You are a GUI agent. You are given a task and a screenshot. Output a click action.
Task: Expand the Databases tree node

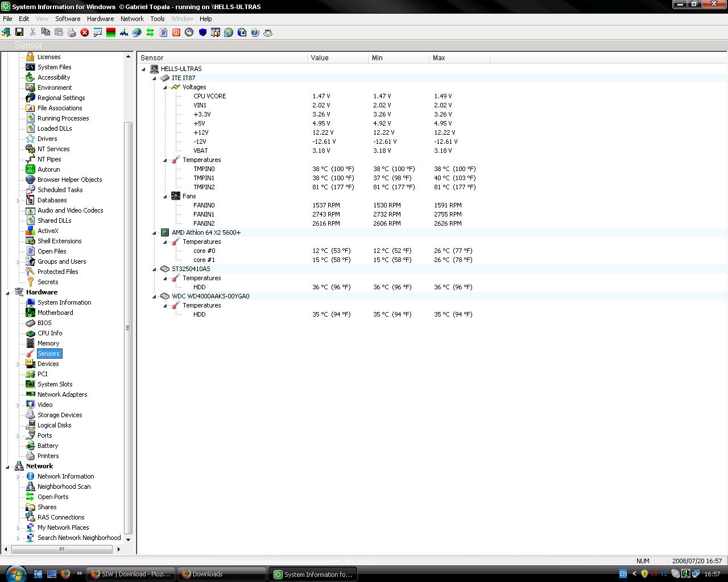[x=18, y=201]
